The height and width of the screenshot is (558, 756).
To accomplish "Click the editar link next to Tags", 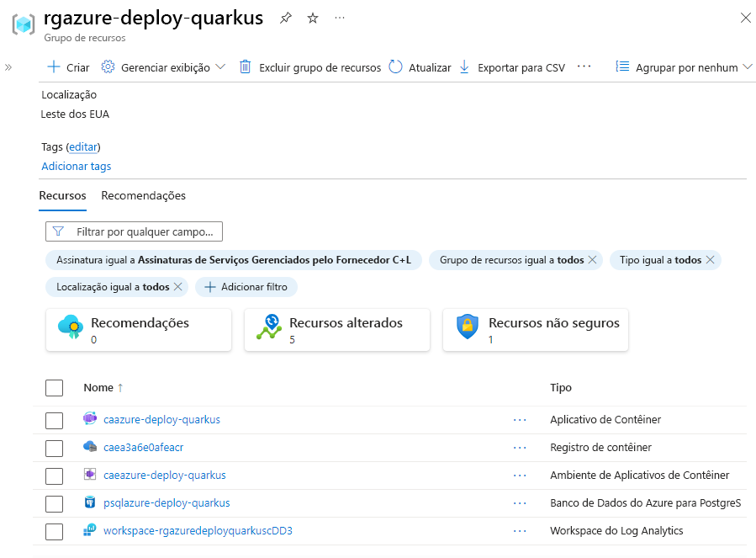I will (82, 146).
